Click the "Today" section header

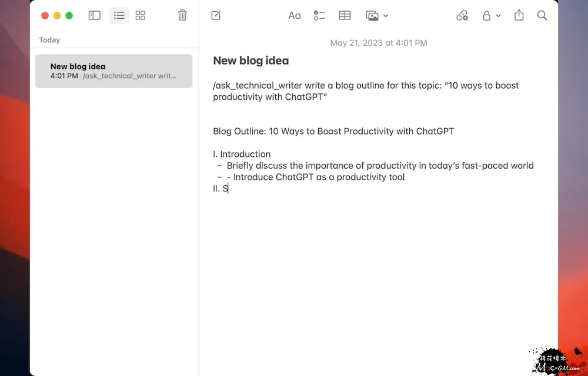49,40
